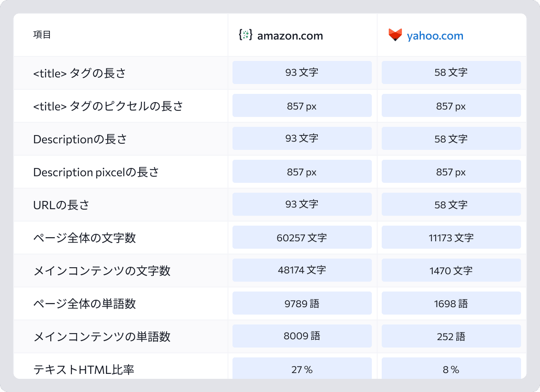
Task: Click amazon's 60257 文字 cell
Action: [302, 237]
